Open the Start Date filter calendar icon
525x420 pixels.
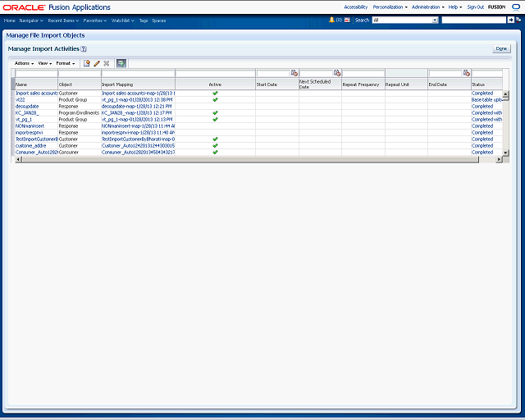294,73
